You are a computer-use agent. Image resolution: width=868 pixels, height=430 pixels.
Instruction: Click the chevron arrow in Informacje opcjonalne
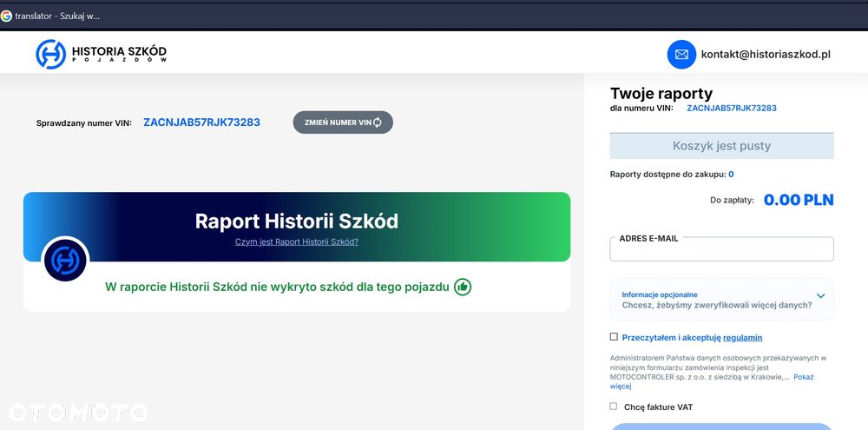[820, 296]
